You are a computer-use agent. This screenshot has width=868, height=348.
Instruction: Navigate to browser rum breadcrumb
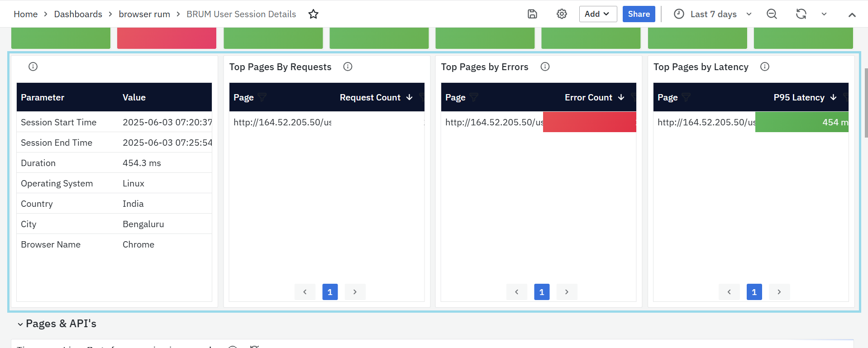(x=144, y=14)
